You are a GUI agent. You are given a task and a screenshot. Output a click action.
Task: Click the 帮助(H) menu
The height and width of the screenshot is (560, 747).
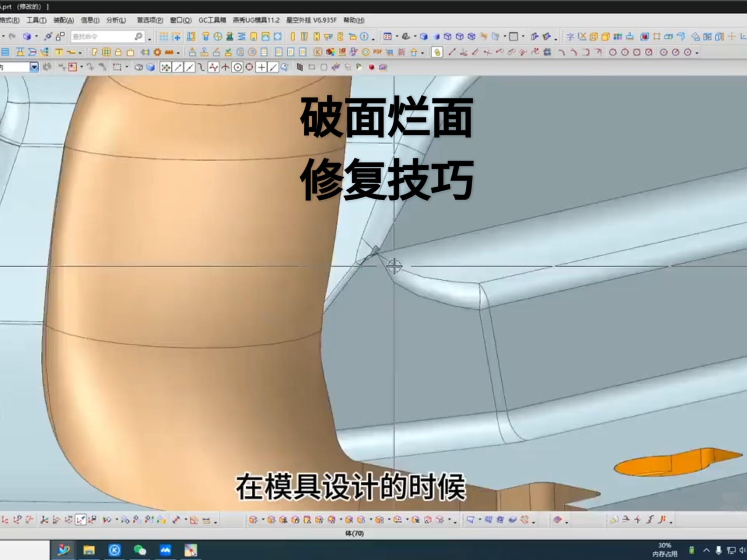coord(354,20)
